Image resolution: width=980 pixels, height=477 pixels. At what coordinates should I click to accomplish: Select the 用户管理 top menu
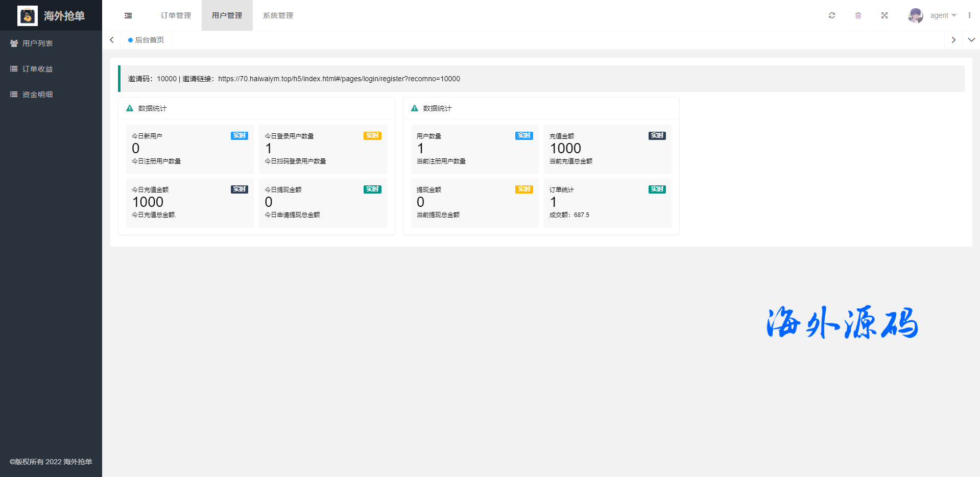(x=227, y=15)
